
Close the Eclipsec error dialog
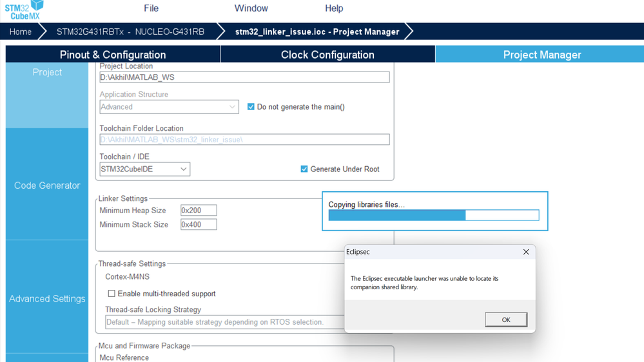click(x=526, y=252)
